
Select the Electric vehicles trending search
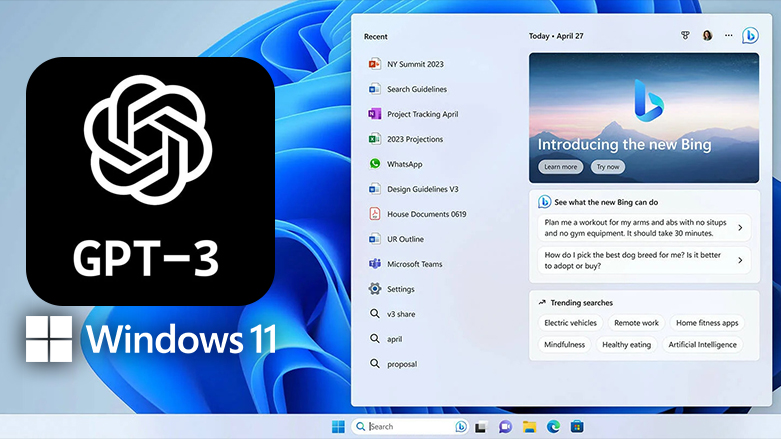pyautogui.click(x=570, y=323)
